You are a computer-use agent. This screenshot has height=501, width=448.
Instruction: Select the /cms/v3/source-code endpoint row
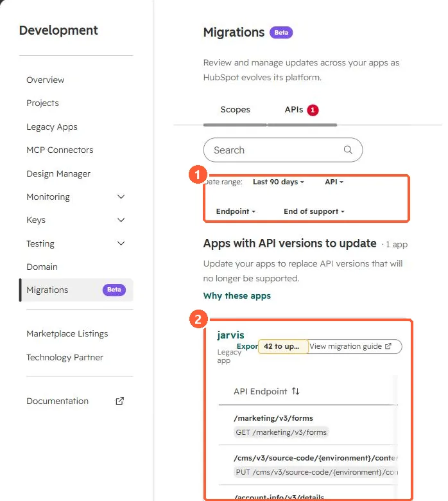click(x=308, y=465)
